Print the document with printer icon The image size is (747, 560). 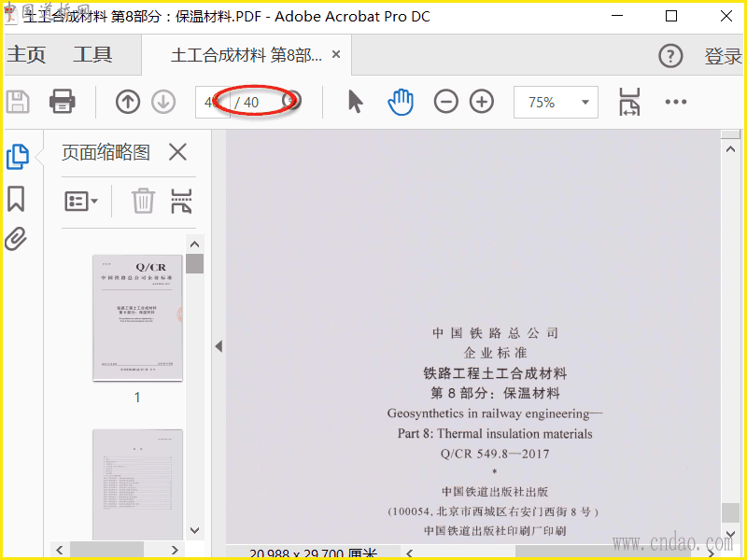(63, 102)
